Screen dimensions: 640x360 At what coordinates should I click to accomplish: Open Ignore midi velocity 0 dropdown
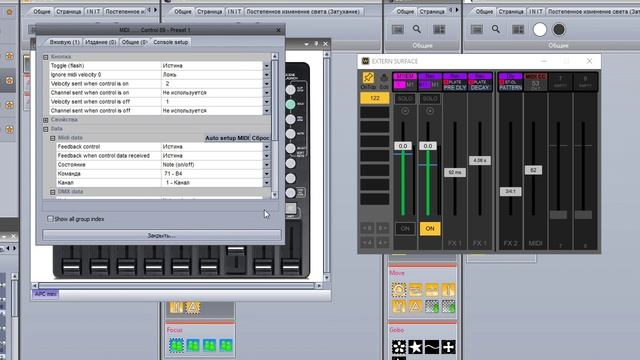267,75
